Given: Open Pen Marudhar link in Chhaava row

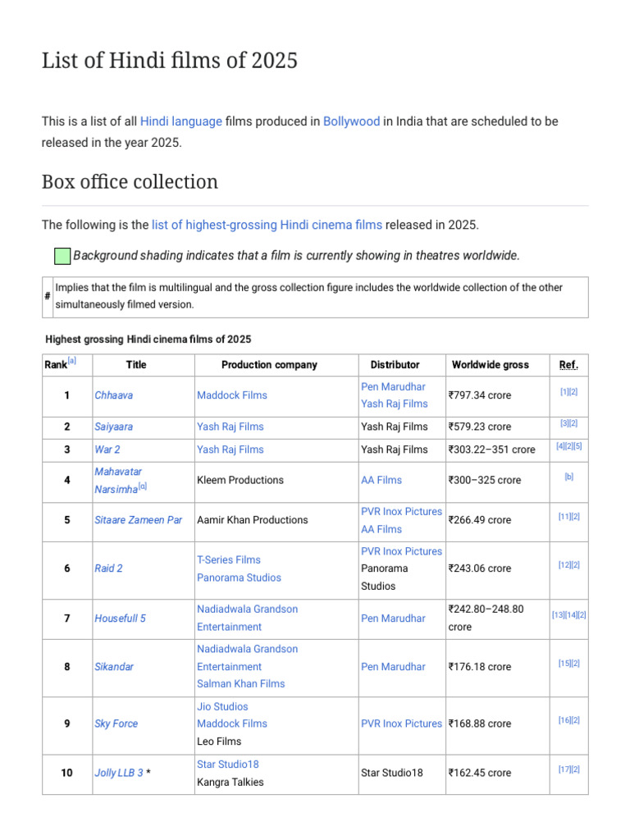Looking at the screenshot, I should tap(393, 387).
